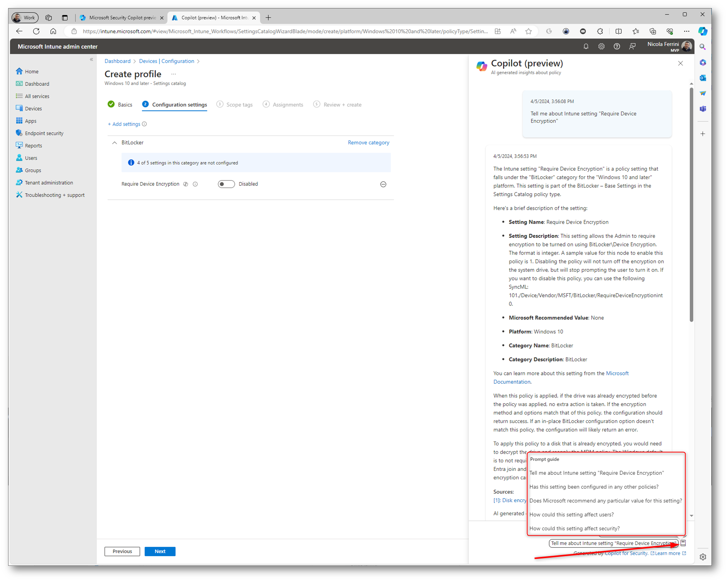Image resolution: width=728 pixels, height=582 pixels.
Task: Open Microsoft Documentation link in Copilot response
Action: [561, 377]
